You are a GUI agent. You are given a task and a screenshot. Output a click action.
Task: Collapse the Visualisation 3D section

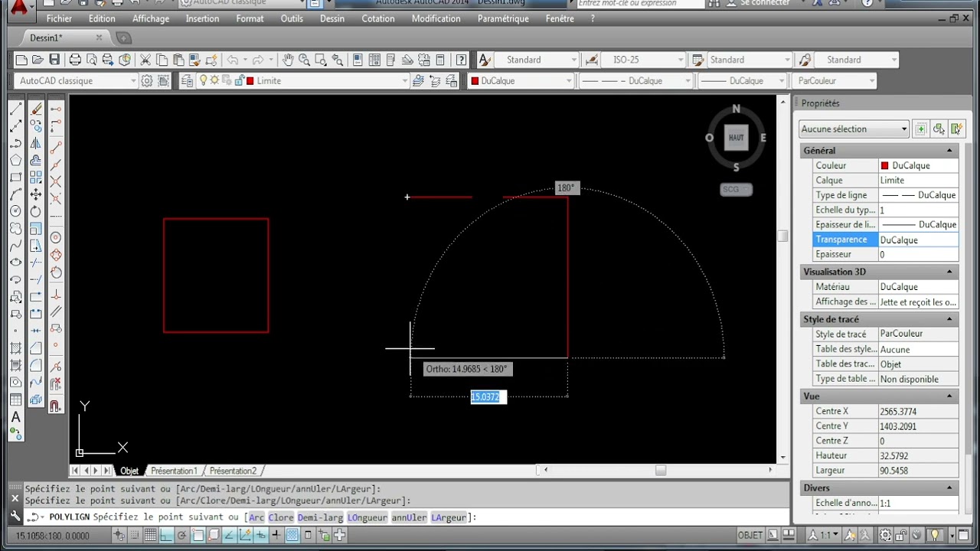point(949,272)
